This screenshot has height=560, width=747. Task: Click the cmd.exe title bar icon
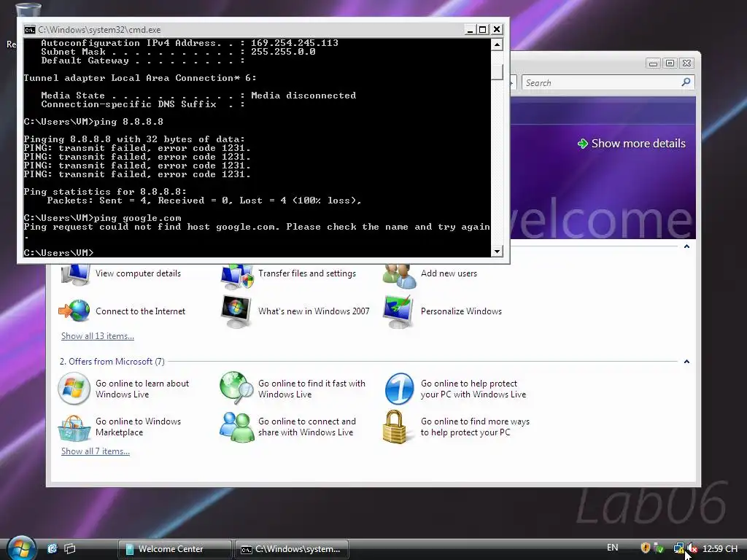coord(29,29)
